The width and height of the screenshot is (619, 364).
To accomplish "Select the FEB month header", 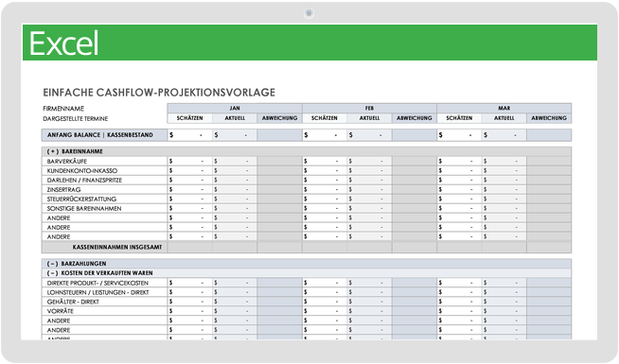I will pyautogui.click(x=369, y=108).
